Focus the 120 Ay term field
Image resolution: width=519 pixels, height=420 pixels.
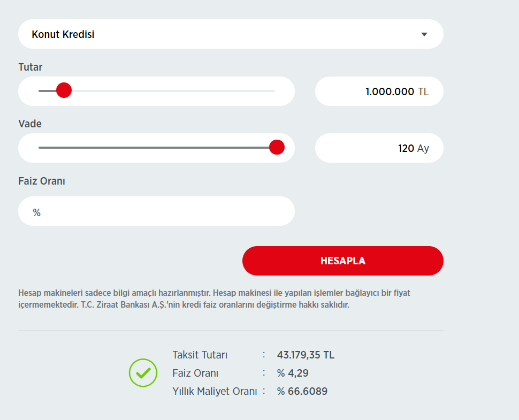click(379, 148)
